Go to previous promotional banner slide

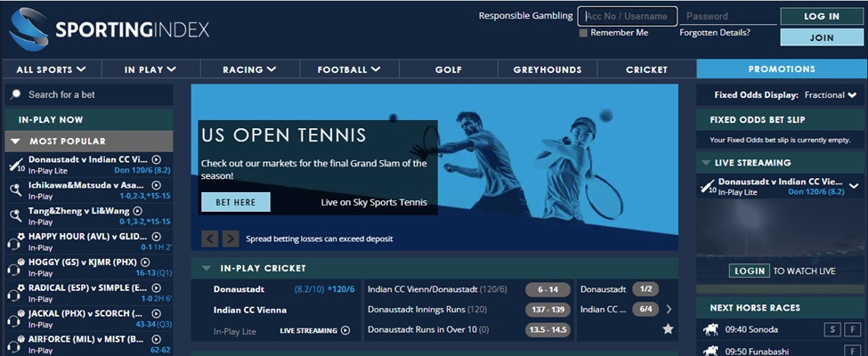209,239
